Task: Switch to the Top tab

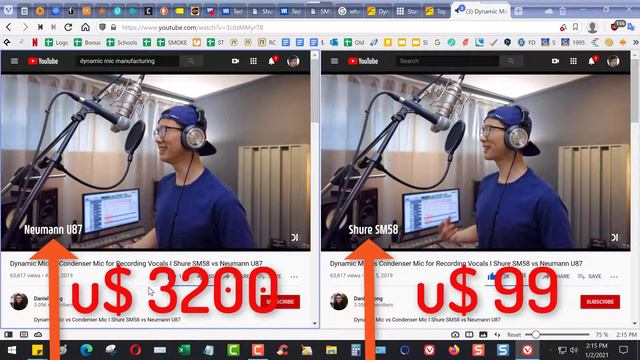Action: (436, 11)
